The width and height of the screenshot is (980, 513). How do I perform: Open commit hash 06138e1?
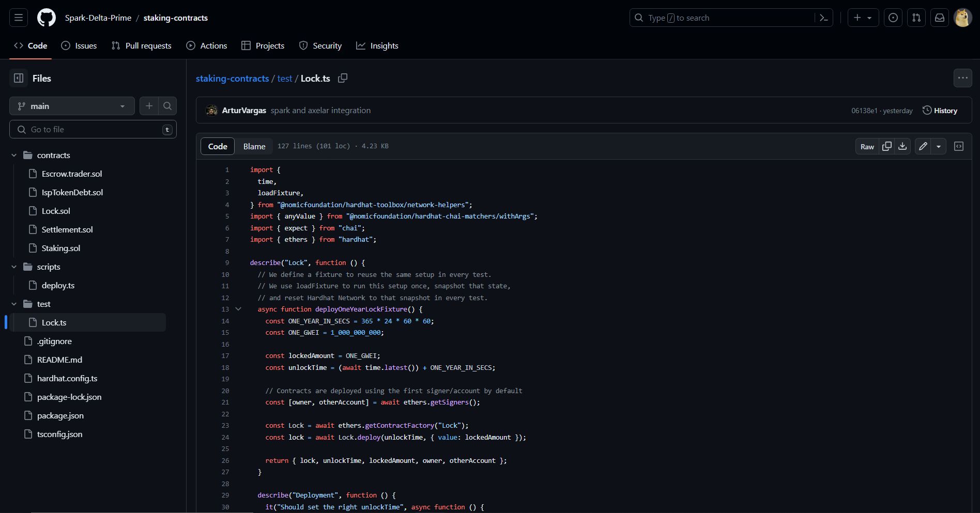[864, 111]
